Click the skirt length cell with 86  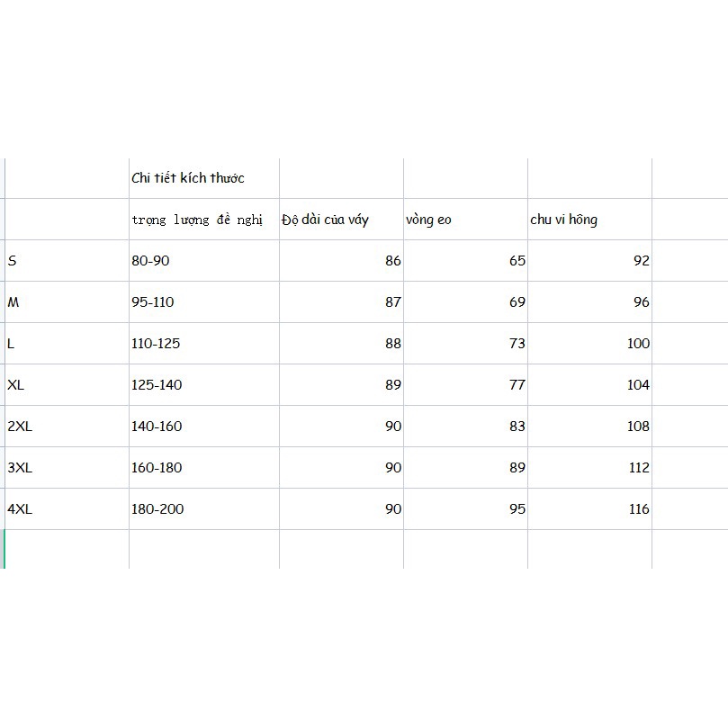[341, 260]
